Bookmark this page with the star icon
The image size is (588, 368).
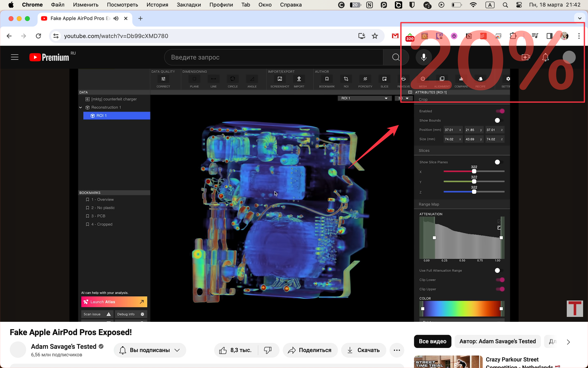(x=375, y=36)
